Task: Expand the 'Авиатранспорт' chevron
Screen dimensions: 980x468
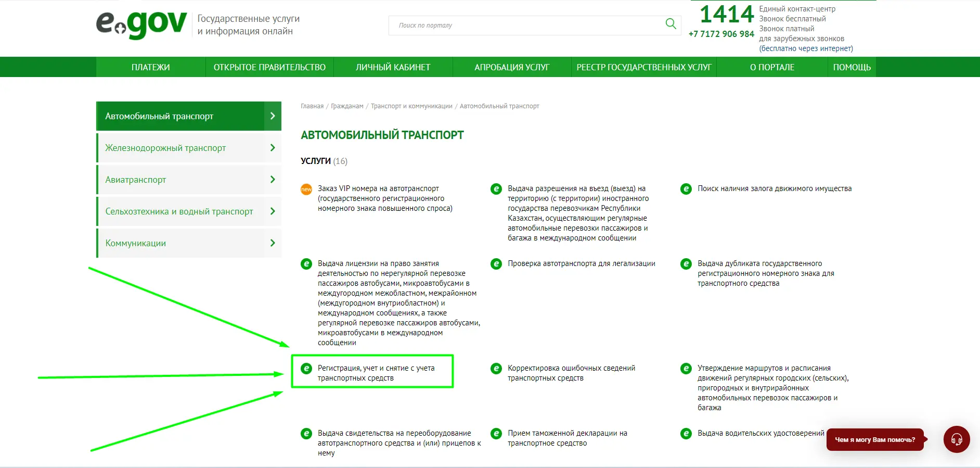Action: click(273, 180)
